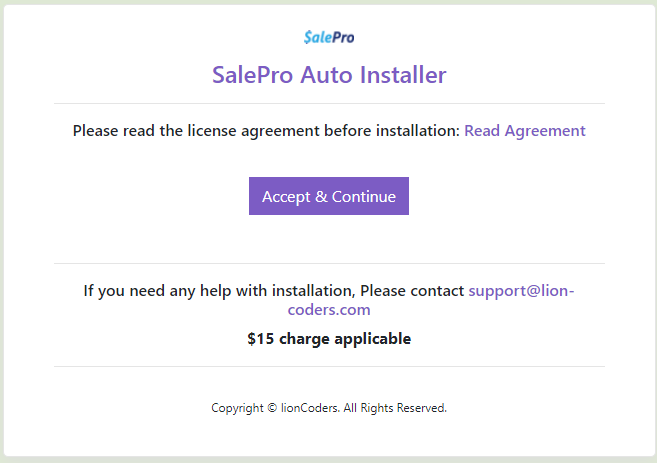Click the 'Copyright' word in footer
This screenshot has width=657, height=463.
(237, 408)
